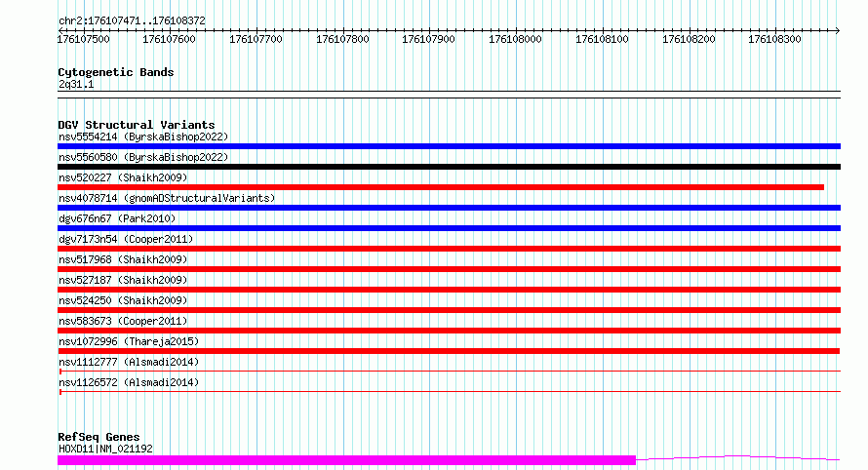Open the HOXD11|NM_021192 gene label
Viewport: 868px width, 470px height.
point(105,449)
